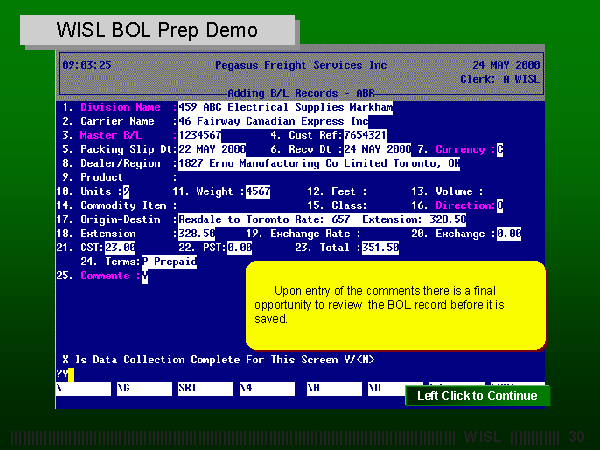Select the Division Name field value
600x450 pixels.
click(284, 107)
